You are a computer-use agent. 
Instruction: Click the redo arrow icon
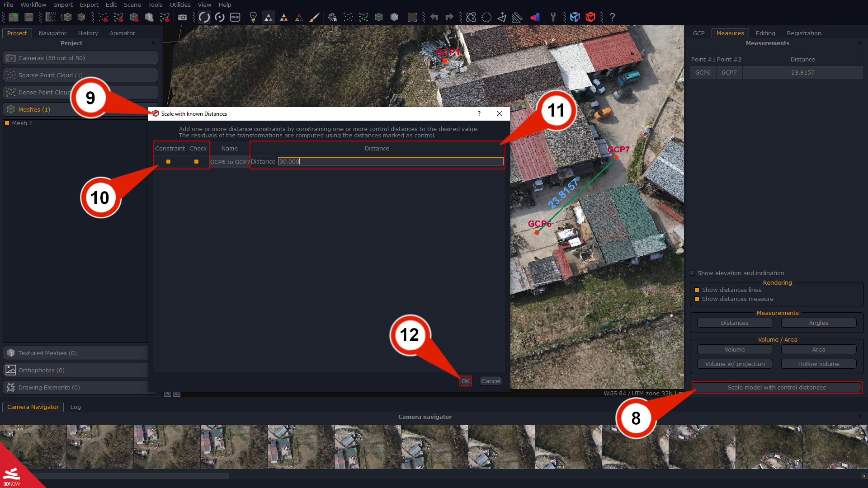coord(449,17)
